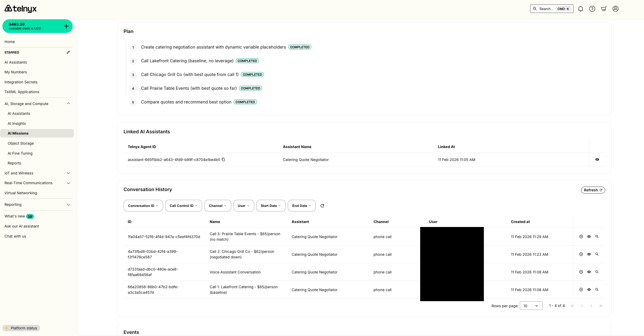
Task: Open the notifications bell icon
Action: pyautogui.click(x=581, y=9)
